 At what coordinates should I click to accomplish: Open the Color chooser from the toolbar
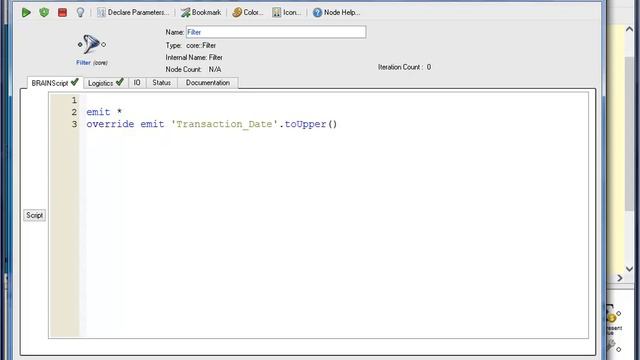(x=248, y=13)
